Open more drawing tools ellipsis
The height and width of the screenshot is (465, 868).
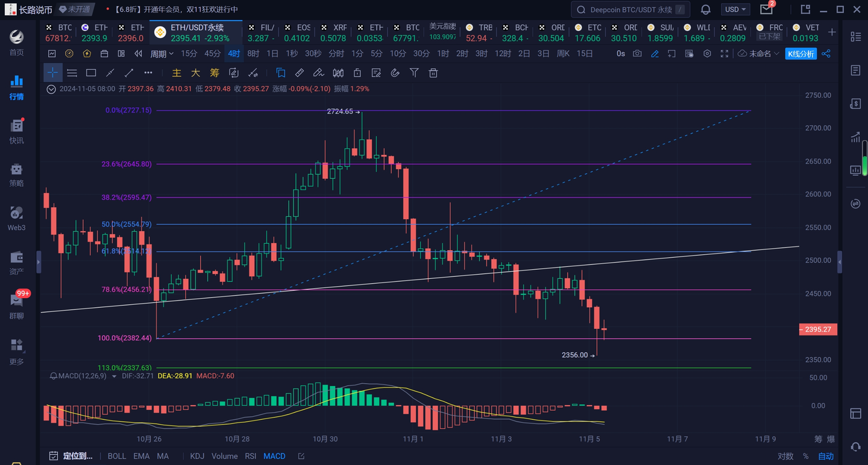(148, 73)
